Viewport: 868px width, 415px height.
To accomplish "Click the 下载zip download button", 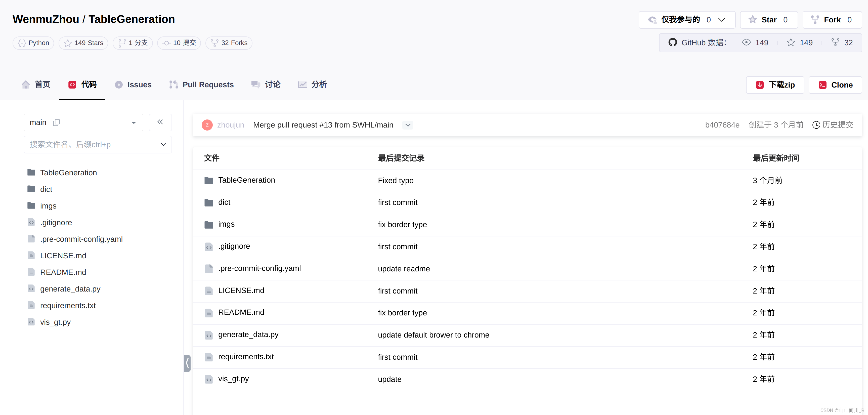I will point(775,85).
